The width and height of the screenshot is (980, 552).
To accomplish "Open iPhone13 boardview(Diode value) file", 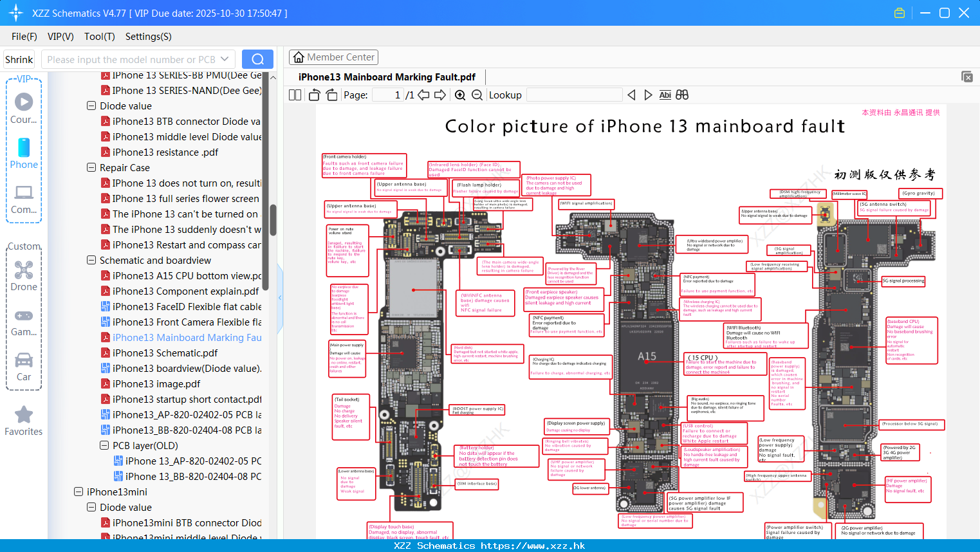I will click(x=181, y=368).
